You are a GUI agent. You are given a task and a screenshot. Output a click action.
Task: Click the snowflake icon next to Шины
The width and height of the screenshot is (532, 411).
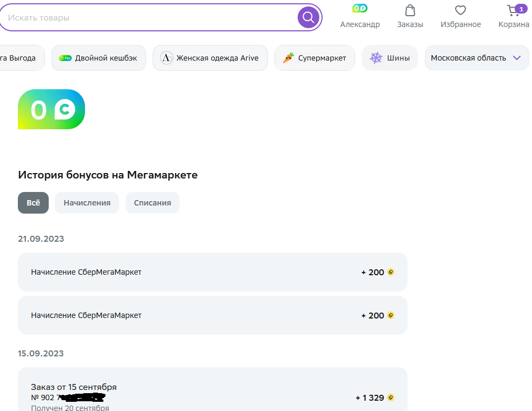376,58
